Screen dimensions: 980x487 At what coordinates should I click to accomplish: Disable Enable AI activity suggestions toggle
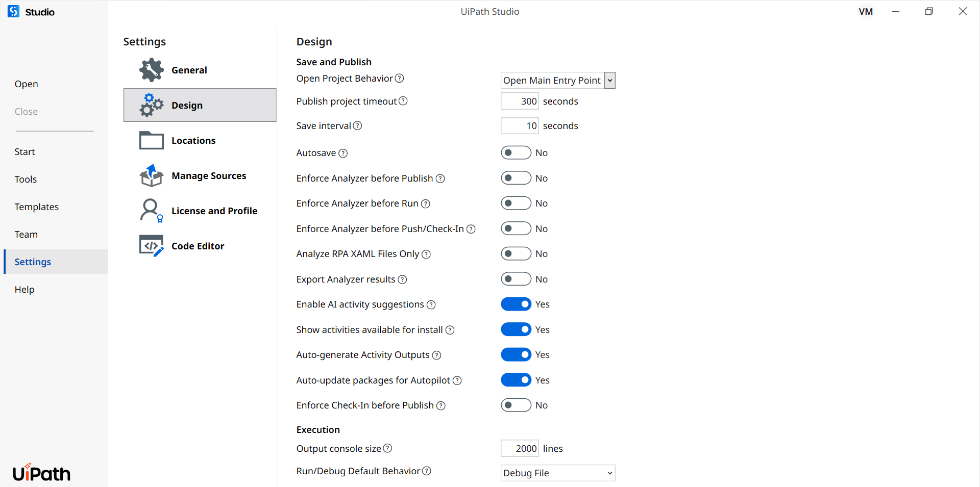516,304
